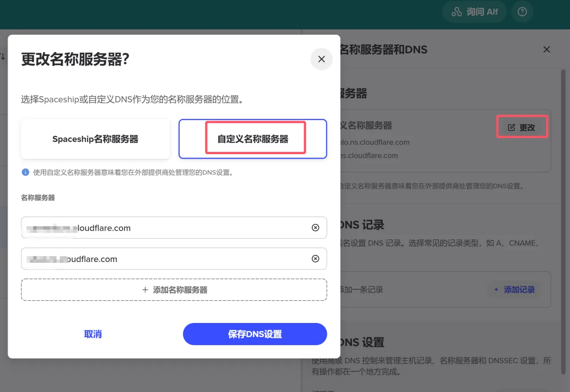The width and height of the screenshot is (570, 392).
Task: Click 添加记录 in DNS records section
Action: [x=514, y=290]
